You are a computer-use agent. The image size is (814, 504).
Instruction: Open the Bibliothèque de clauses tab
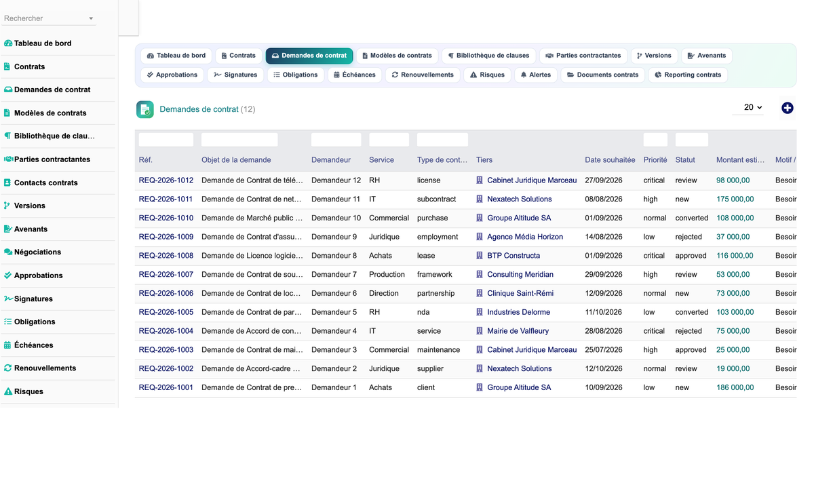488,56
